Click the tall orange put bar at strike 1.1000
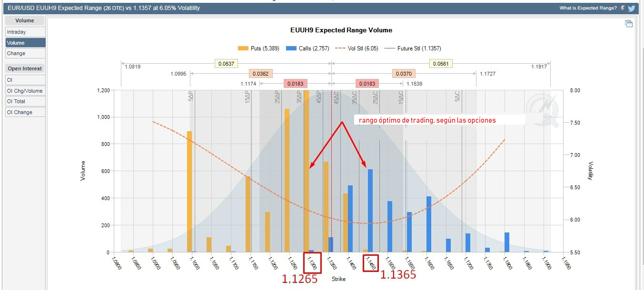 click(189, 190)
